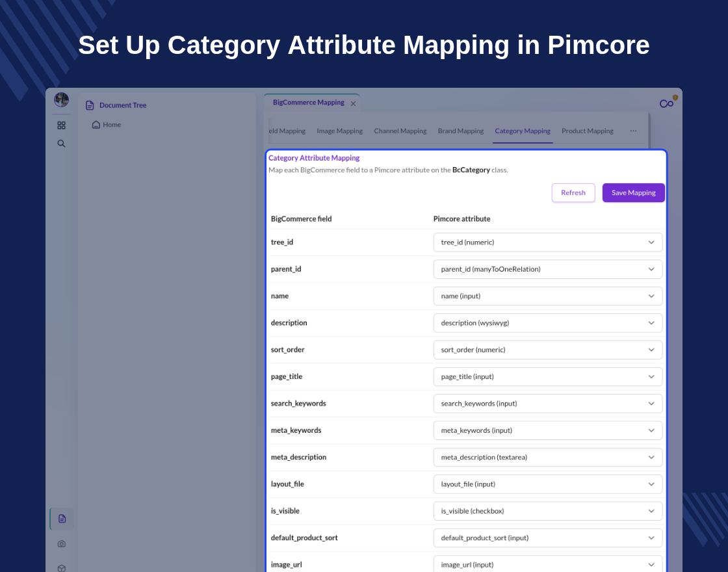Click the Document Tree page icon
Image resolution: width=728 pixels, height=572 pixels.
[x=90, y=105]
